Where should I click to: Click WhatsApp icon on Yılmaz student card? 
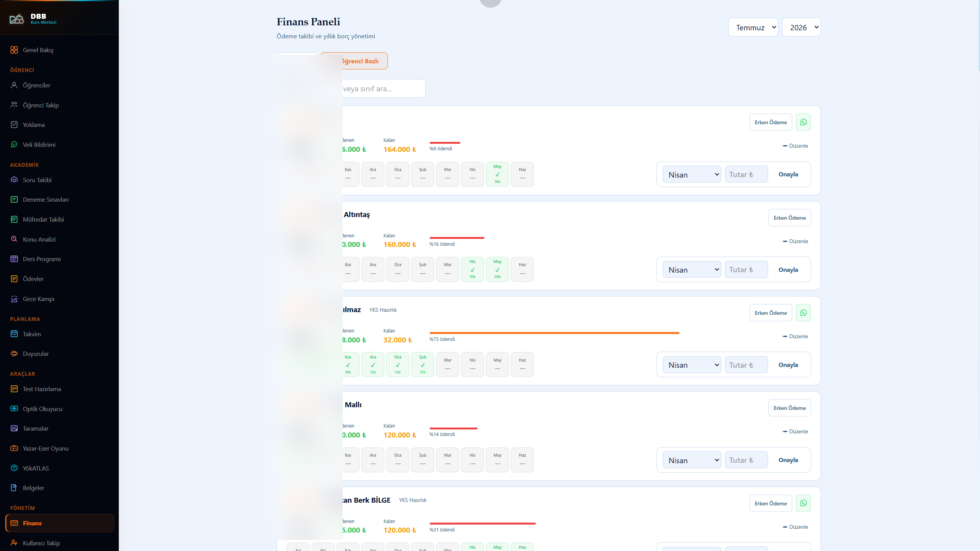coord(803,313)
